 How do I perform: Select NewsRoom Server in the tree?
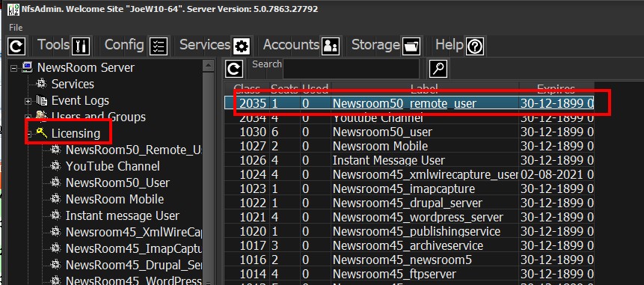[x=85, y=68]
